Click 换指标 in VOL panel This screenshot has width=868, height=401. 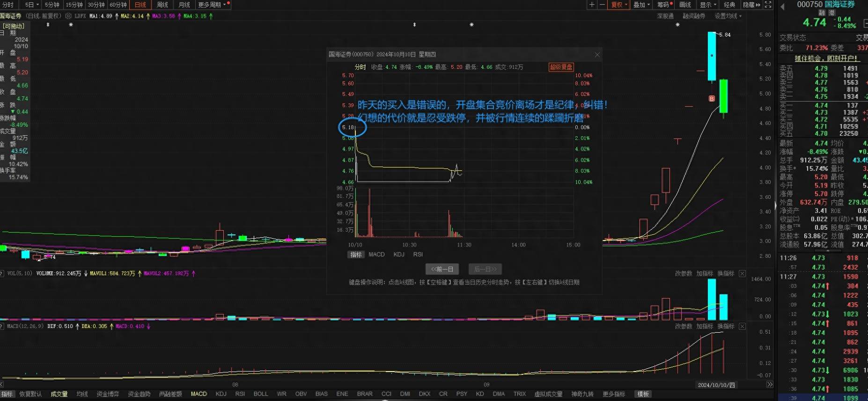pyautogui.click(x=726, y=273)
